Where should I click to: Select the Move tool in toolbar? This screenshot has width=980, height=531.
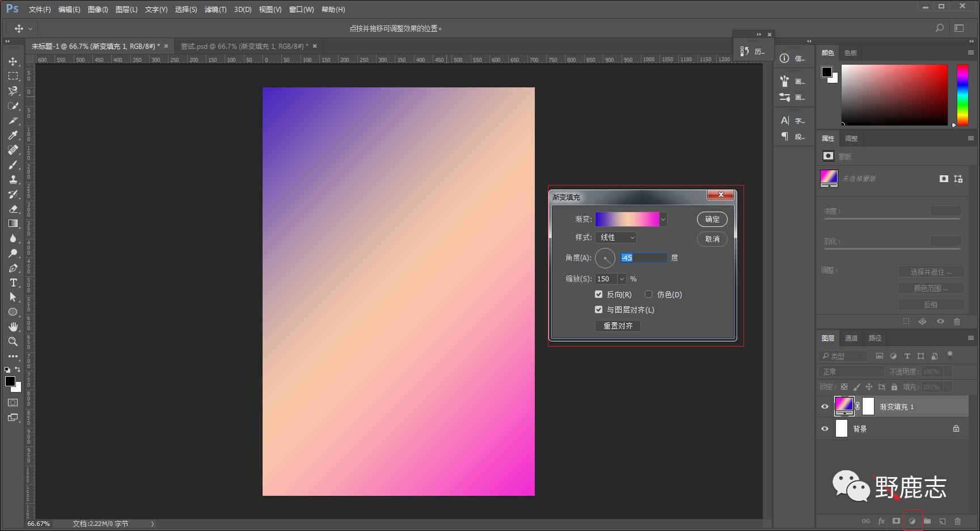pos(13,61)
